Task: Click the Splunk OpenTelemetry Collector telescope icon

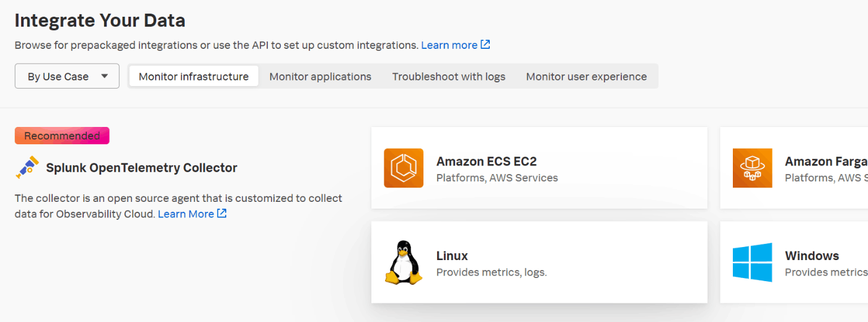Action: tap(27, 167)
